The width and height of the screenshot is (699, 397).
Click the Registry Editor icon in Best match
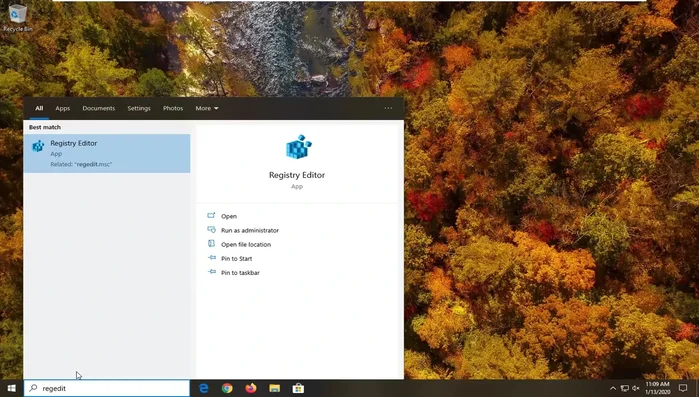click(x=38, y=145)
